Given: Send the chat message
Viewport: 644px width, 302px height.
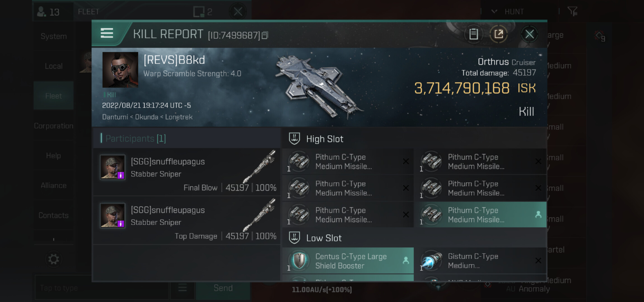Looking at the screenshot, I should 223,288.
